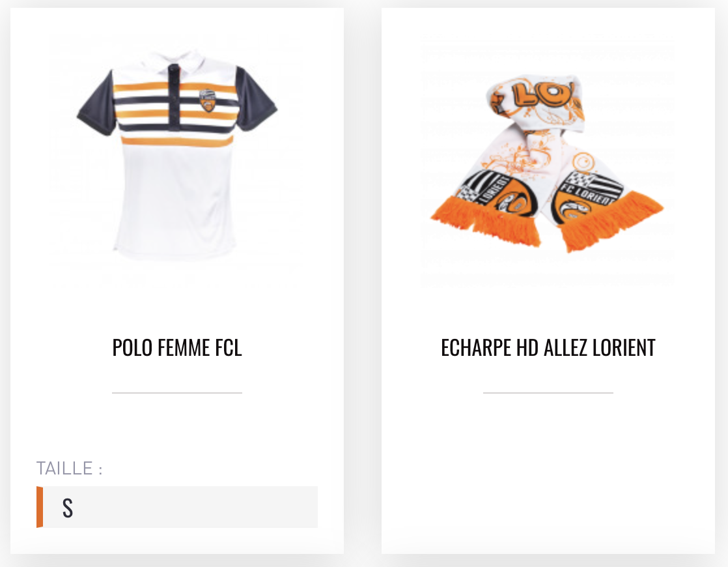Open the Taille size dropdown
728x567 pixels.
177,507
